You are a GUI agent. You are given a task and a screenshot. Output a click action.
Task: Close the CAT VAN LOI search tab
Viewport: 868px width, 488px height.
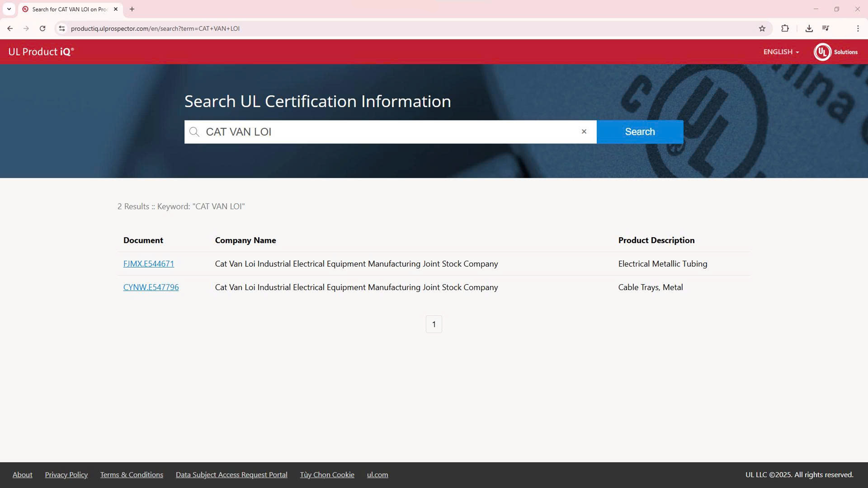click(x=116, y=9)
